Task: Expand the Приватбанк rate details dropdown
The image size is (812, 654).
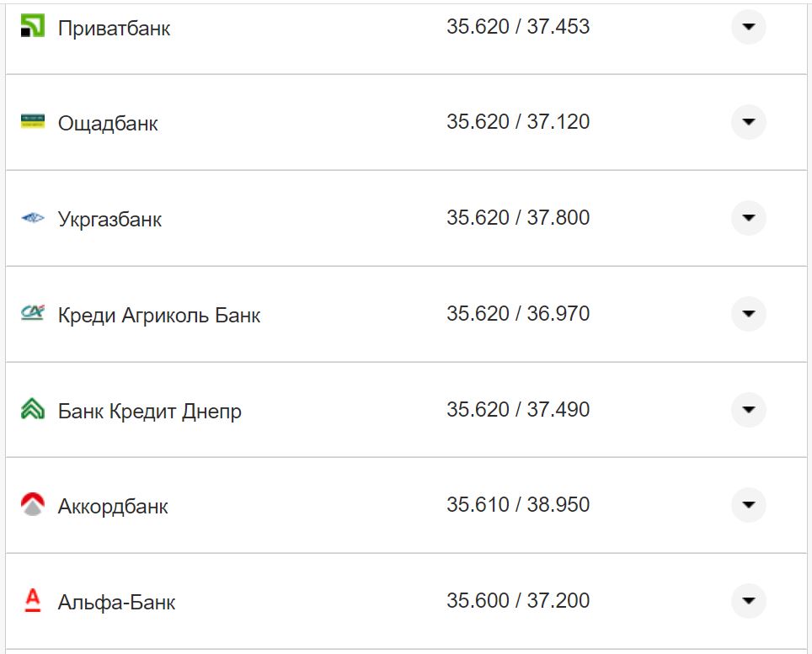Action: pos(749,26)
